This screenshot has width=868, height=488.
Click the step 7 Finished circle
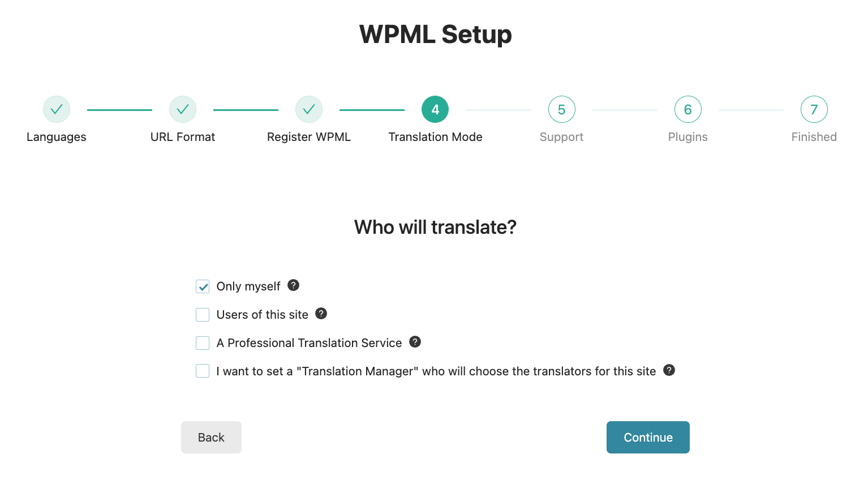[x=814, y=109]
